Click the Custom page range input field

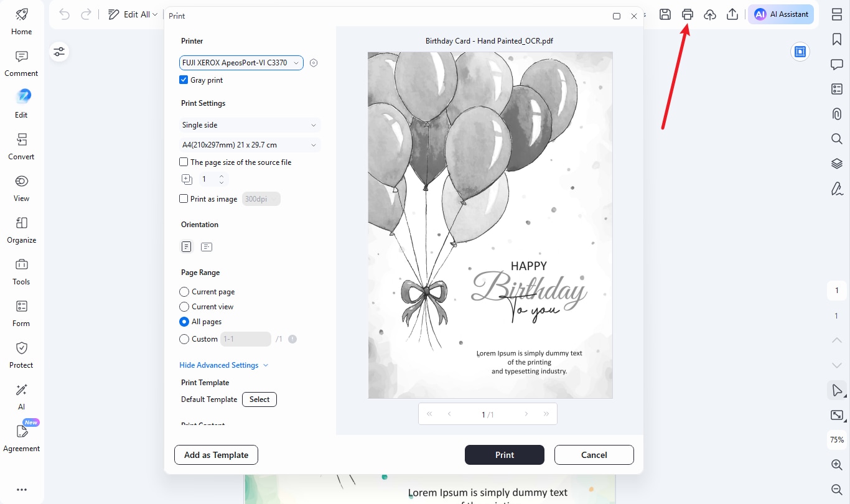tap(246, 339)
